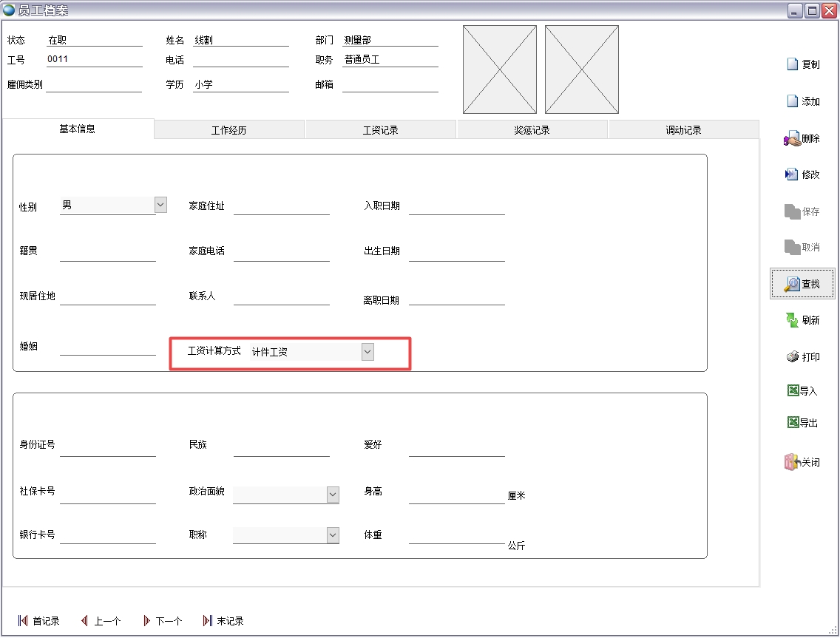The image size is (840, 638).
Task: Go to 下一个 (next) record
Action: [163, 621]
